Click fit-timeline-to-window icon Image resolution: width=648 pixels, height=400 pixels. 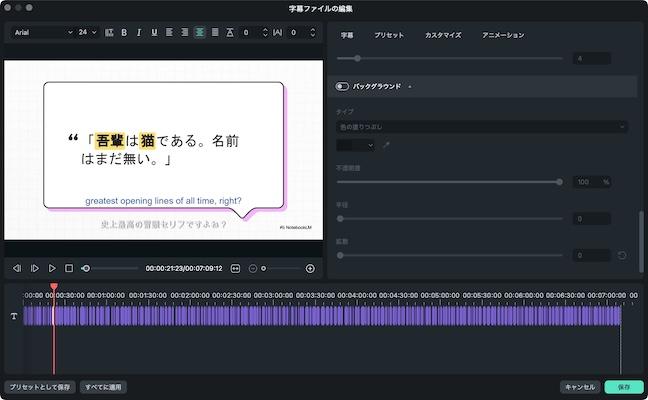pos(235,269)
